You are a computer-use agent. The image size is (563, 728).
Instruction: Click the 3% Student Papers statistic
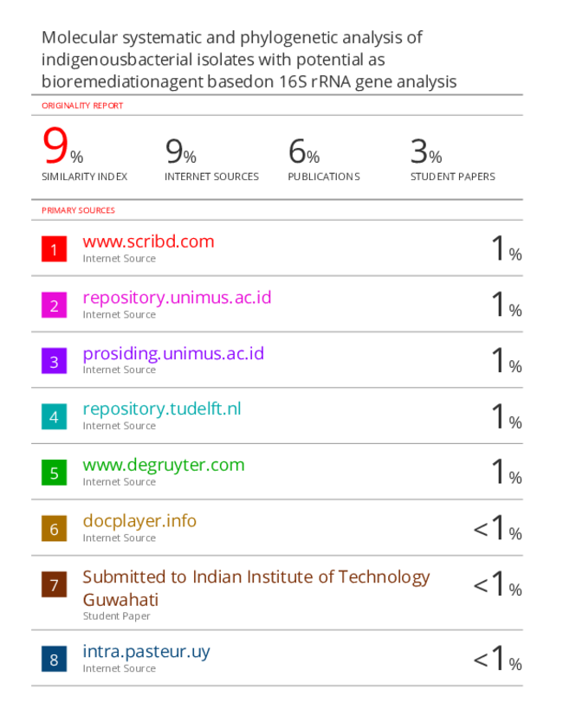click(426, 151)
